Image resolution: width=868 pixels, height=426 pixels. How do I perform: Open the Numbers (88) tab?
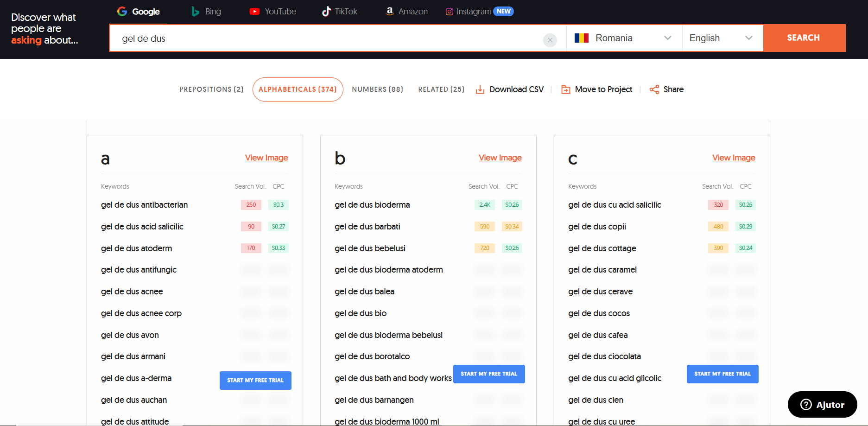377,89
